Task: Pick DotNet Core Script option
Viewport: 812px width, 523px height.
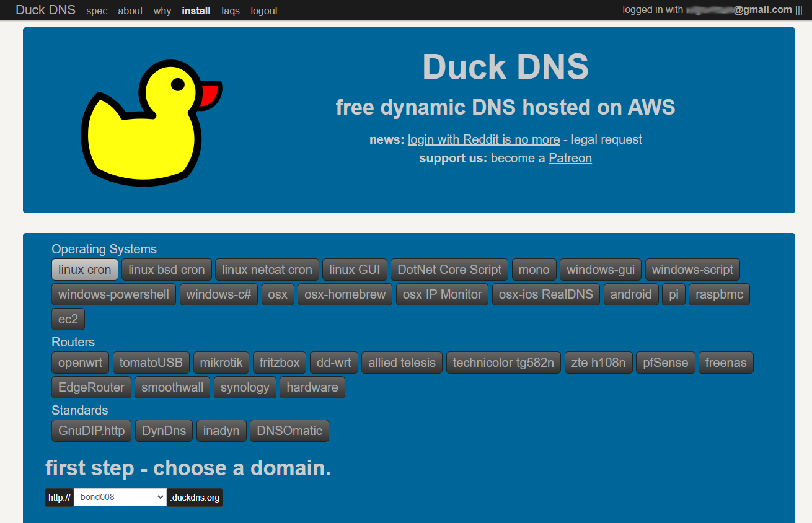Action: [449, 270]
